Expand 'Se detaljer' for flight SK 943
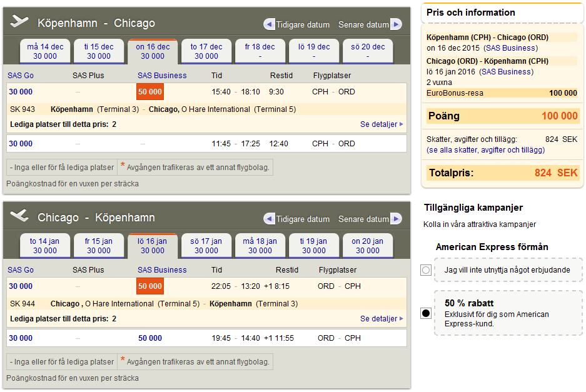The image size is (586, 392). click(x=381, y=124)
